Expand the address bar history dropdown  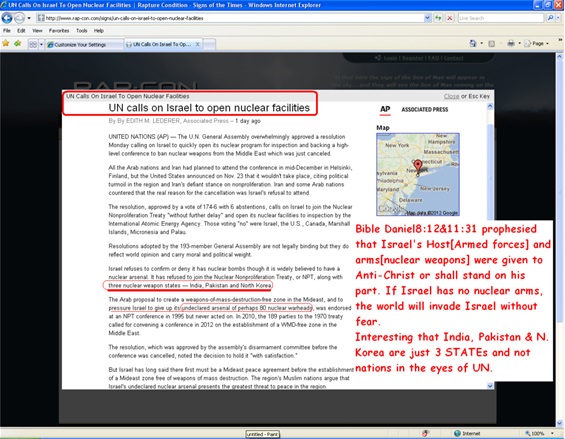tap(427, 18)
